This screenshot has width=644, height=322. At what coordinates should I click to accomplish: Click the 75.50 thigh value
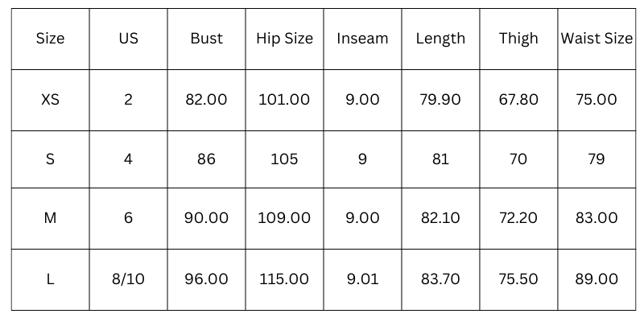click(x=518, y=279)
